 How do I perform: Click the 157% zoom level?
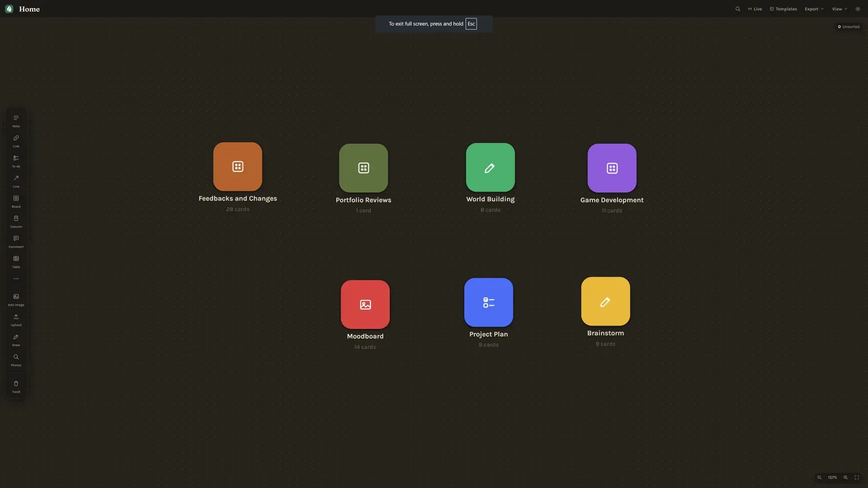pyautogui.click(x=832, y=478)
